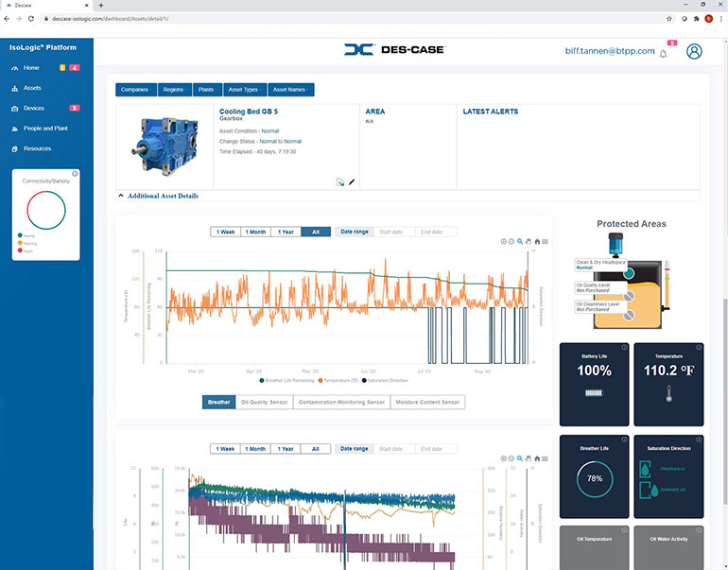Toggle Saturation Direction legend series
The width and height of the screenshot is (728, 570).
[385, 381]
